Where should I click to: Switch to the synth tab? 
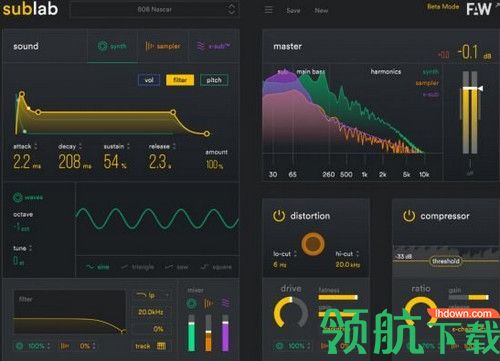click(x=112, y=46)
